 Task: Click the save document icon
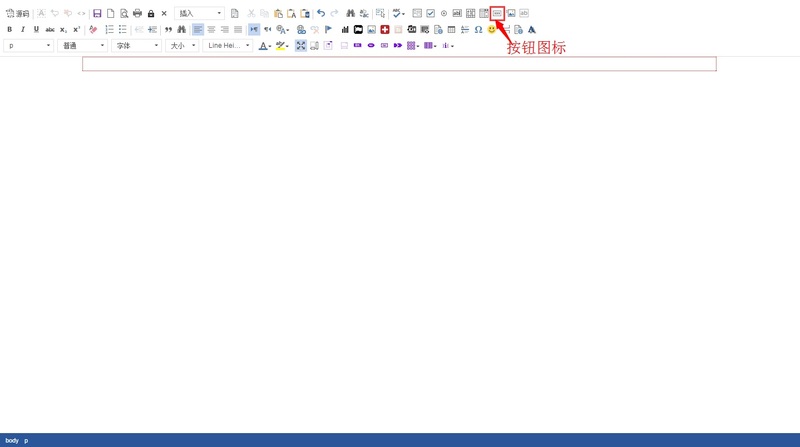[x=97, y=14]
